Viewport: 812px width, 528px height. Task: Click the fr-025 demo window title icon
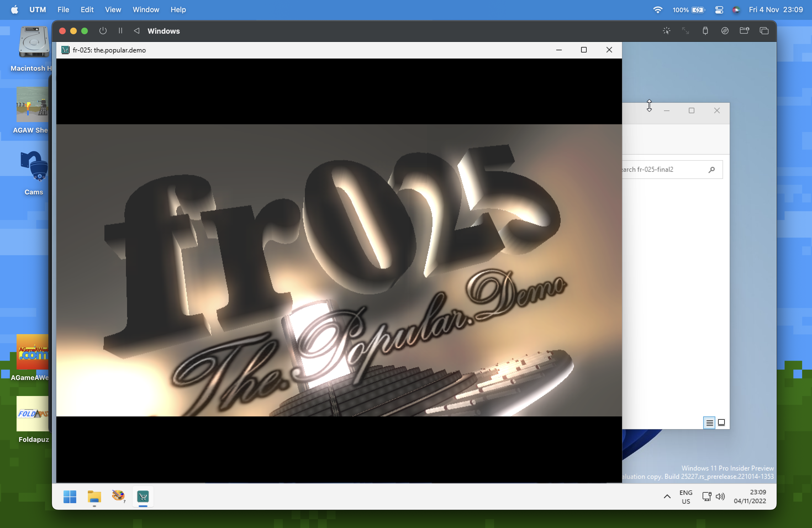(x=65, y=50)
